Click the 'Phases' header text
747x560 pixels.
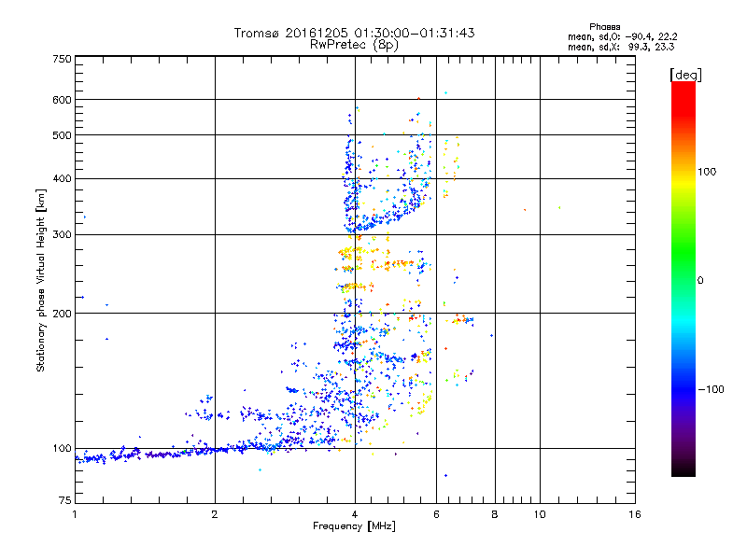pyautogui.click(x=604, y=27)
